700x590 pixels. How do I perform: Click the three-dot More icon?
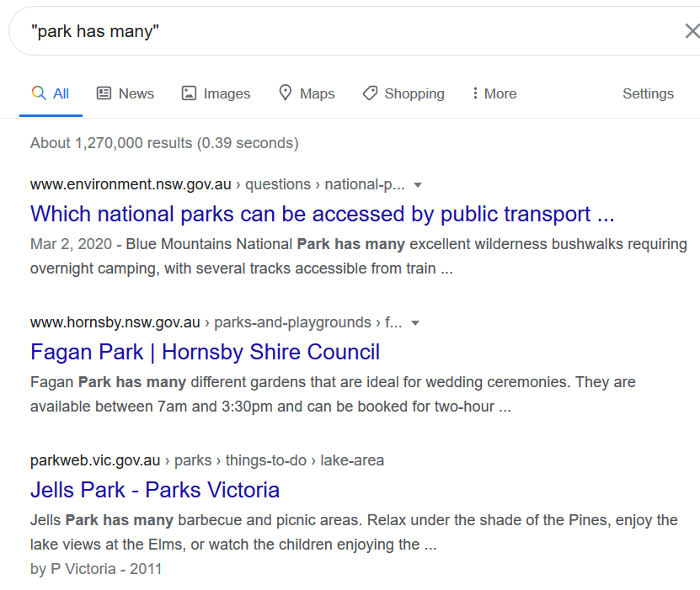(475, 93)
